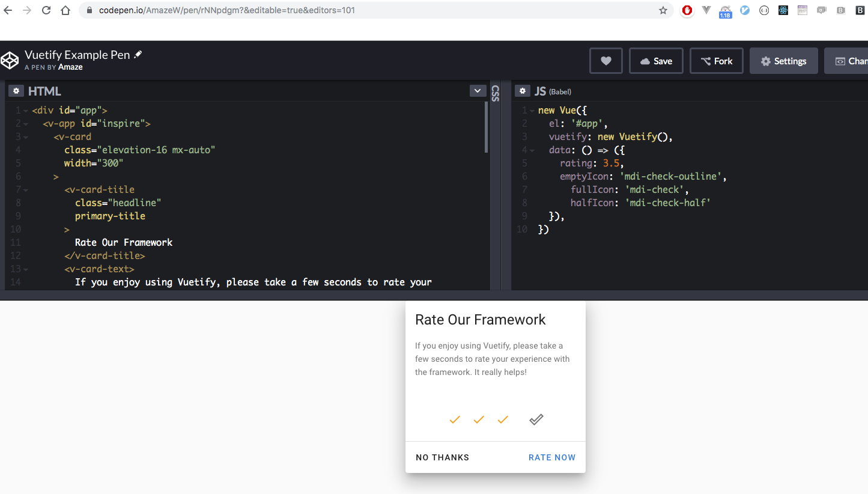868x494 pixels.
Task: Open pen Settings
Action: (784, 61)
